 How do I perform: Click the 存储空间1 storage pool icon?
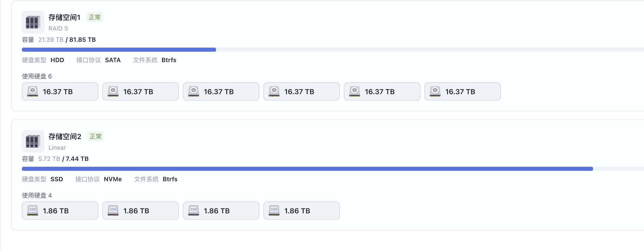click(x=33, y=22)
